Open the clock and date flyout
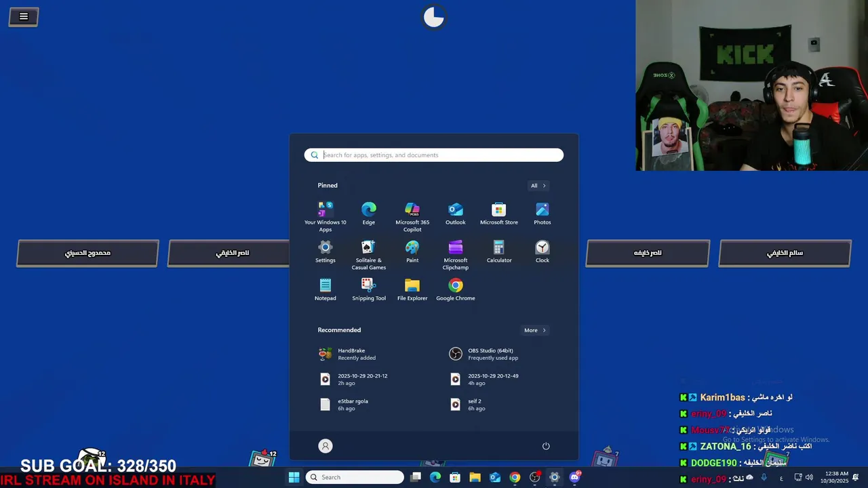868x488 pixels. [x=834, y=477]
